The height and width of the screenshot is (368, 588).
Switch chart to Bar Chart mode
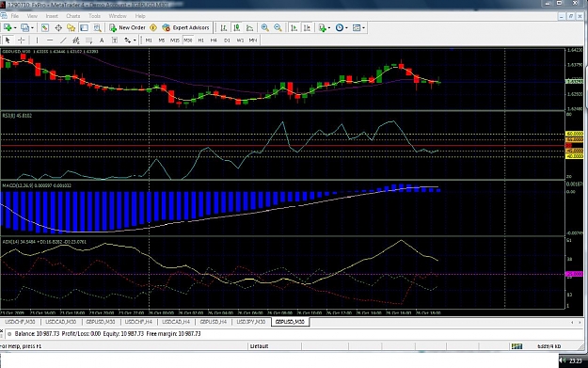click(224, 27)
